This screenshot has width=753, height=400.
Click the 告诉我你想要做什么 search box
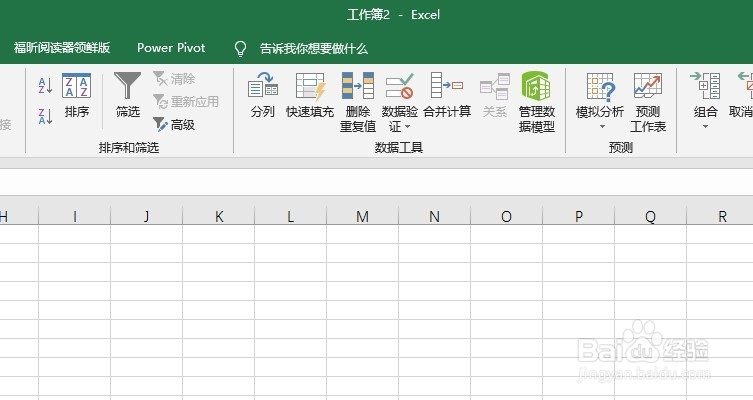(x=314, y=48)
